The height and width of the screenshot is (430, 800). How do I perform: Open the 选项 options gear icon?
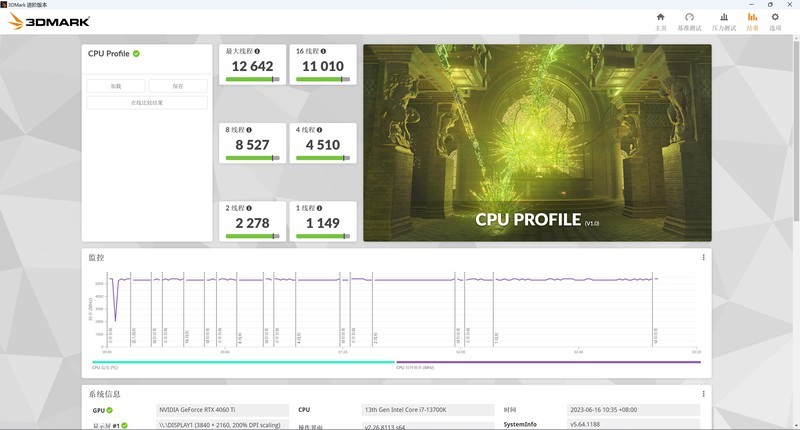775,17
